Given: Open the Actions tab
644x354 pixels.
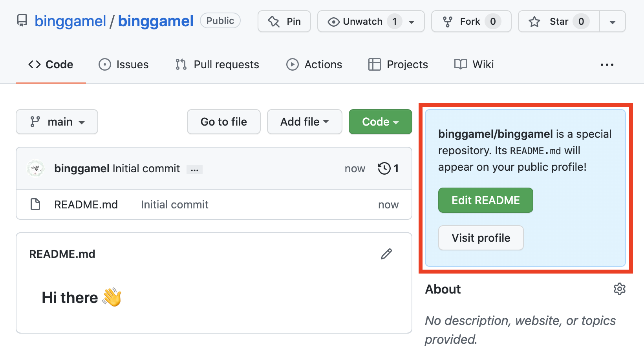Looking at the screenshot, I should 314,64.
